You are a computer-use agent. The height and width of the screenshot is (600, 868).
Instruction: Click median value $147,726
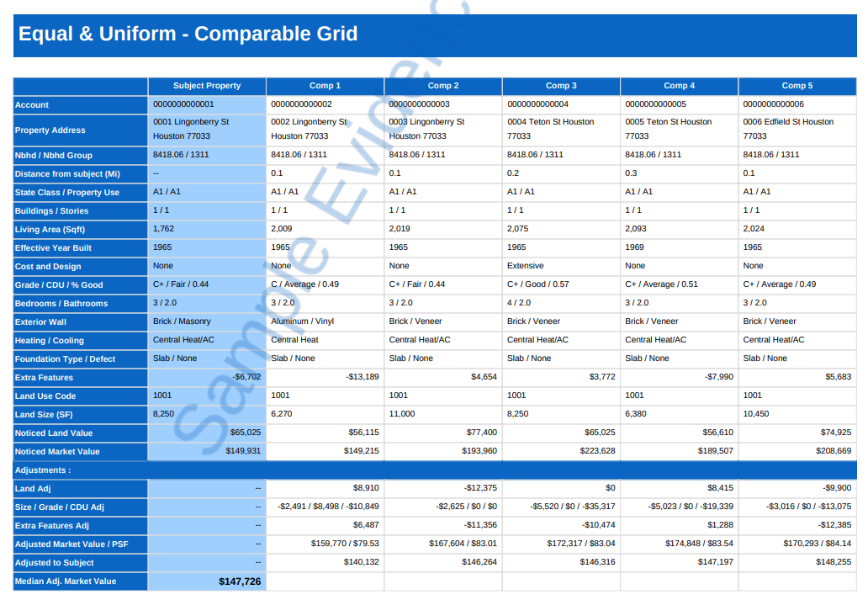[x=240, y=581]
